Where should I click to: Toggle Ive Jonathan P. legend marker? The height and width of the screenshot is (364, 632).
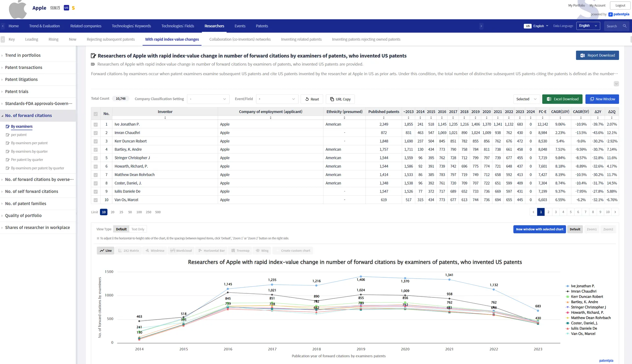(x=568, y=286)
